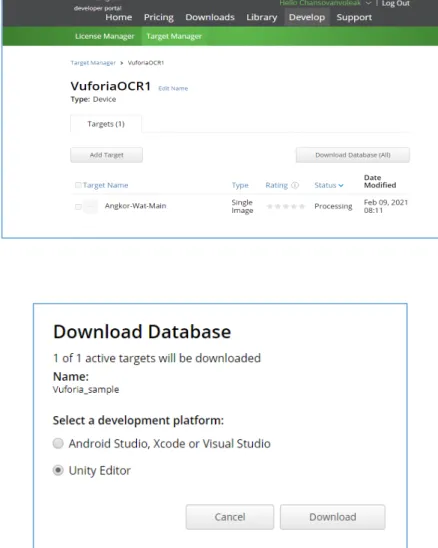Click the VuforiaOCR1 breadcrumb text
Screen dimensions: 438x548
pos(146,63)
